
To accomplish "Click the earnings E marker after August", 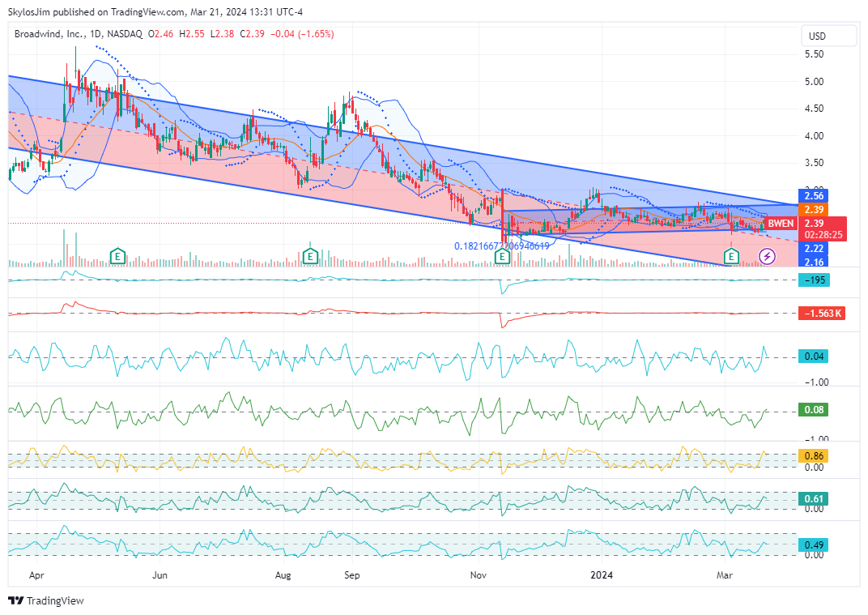I will 310,257.
